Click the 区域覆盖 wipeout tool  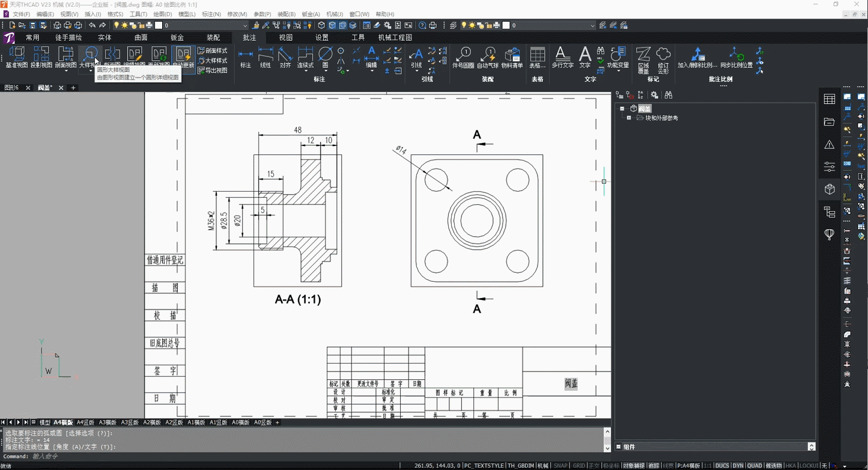tap(643, 60)
